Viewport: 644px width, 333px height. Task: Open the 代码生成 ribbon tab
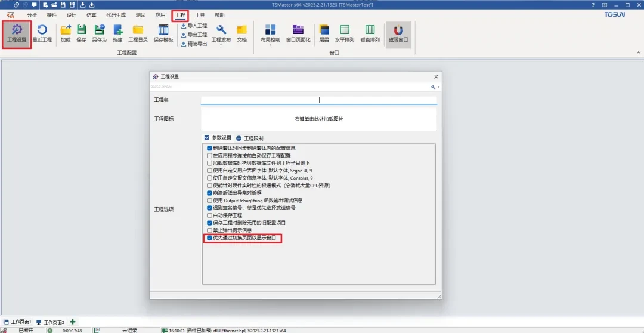coord(116,14)
